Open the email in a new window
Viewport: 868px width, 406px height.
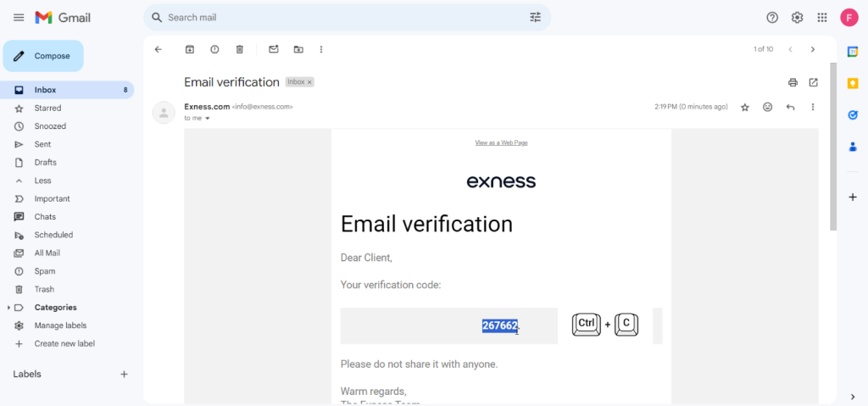coord(814,82)
